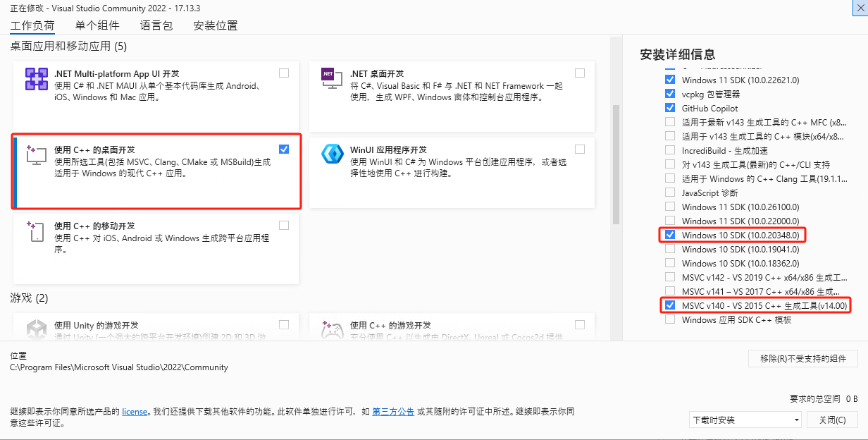Toggle the Windows 10 SDK (10.0.20348.0) checkbox
868x440 pixels.
tap(669, 235)
